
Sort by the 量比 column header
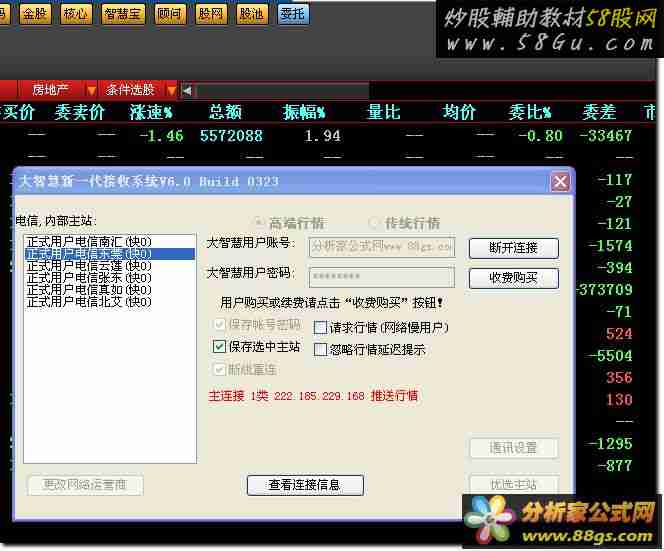coord(384,112)
